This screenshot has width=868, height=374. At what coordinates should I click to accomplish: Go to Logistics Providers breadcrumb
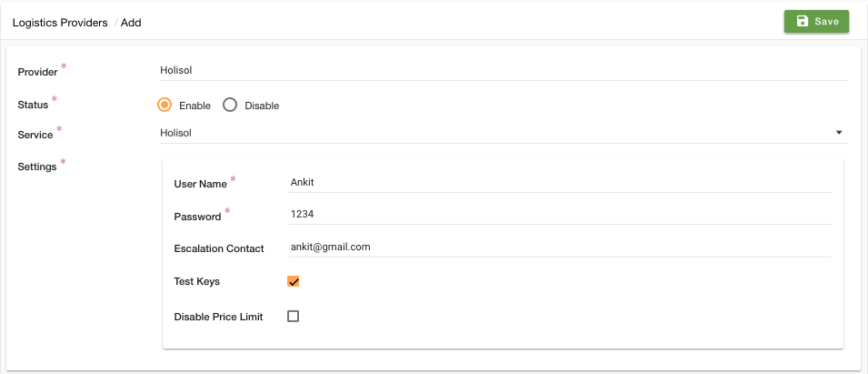60,24
